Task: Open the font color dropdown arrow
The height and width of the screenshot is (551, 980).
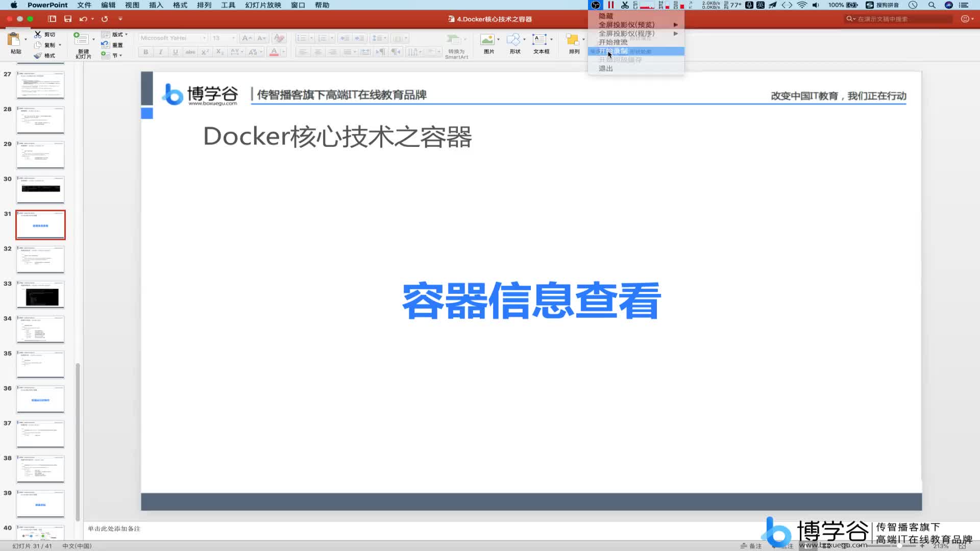Action: (283, 52)
